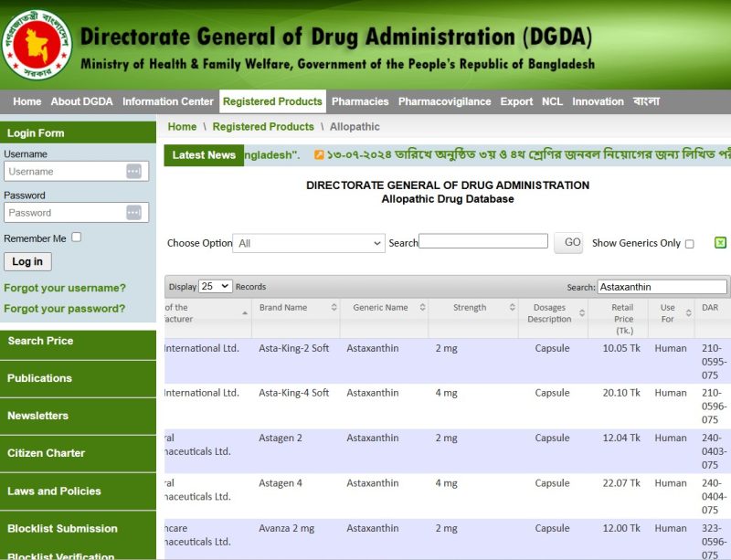Open the Choose Option dropdown showing All
Viewport: 731px width, 560px height.
pos(309,243)
